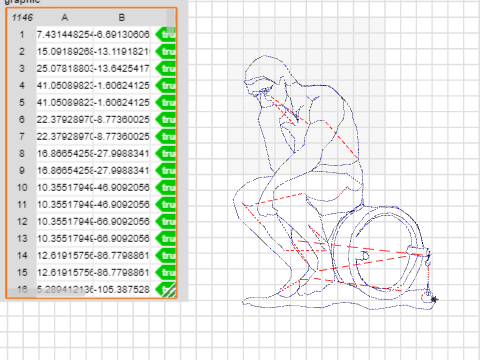Select cell 15.0918926 in row 2
The height and width of the screenshot is (360, 480).
pos(65,51)
